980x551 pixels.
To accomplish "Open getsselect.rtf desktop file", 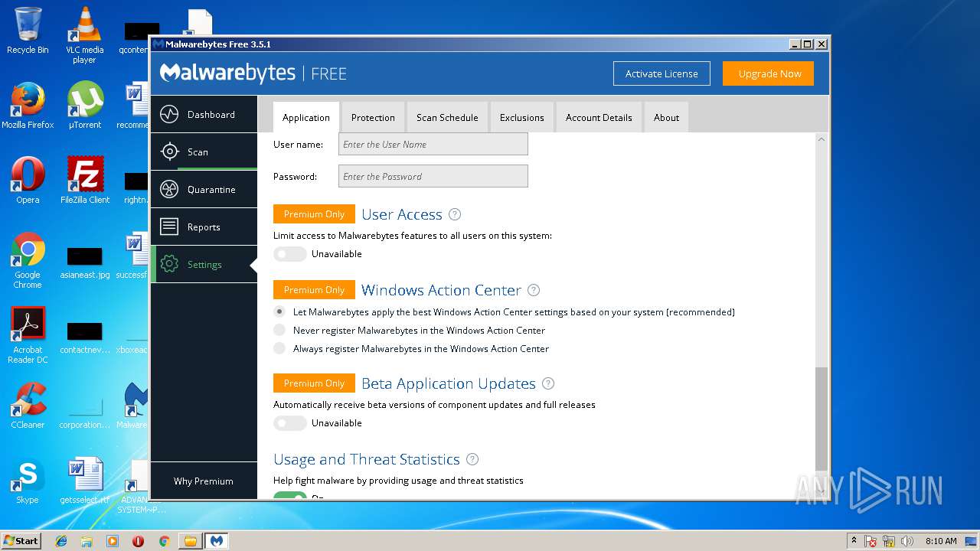I will point(84,481).
